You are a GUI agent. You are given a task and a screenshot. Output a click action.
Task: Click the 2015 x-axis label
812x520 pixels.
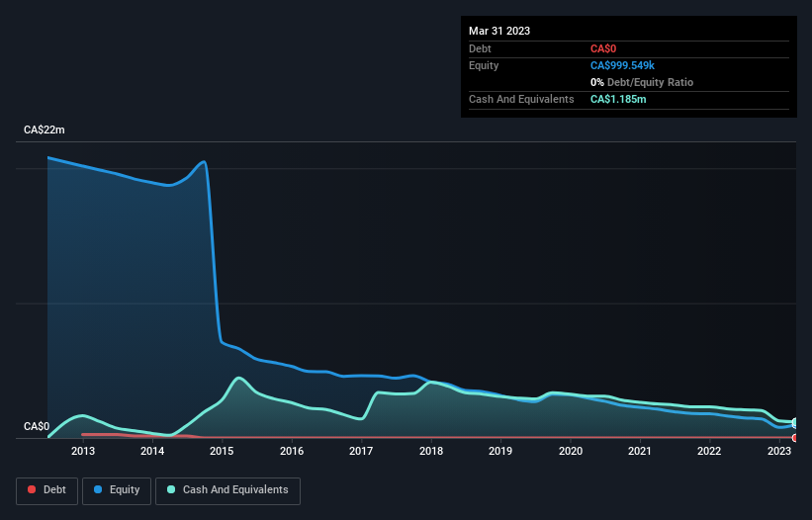[222, 451]
